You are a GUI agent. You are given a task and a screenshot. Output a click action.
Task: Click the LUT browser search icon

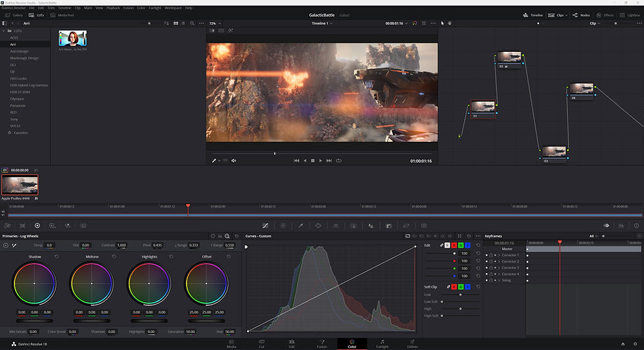[192, 24]
